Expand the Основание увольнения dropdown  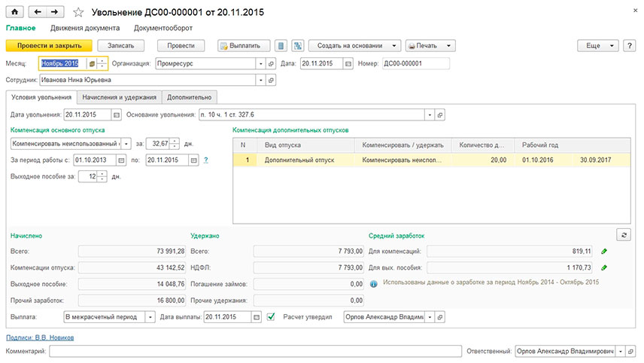click(430, 114)
